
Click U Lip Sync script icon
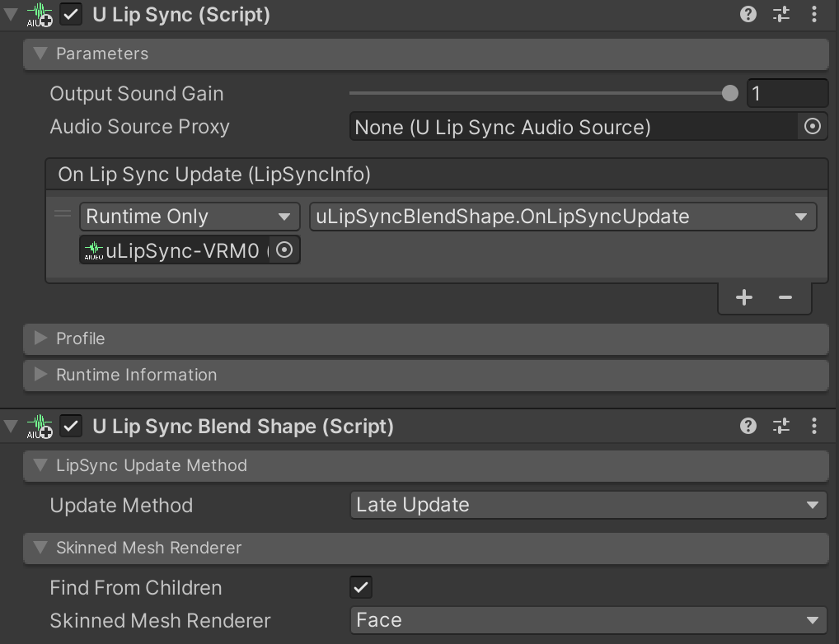tap(39, 15)
